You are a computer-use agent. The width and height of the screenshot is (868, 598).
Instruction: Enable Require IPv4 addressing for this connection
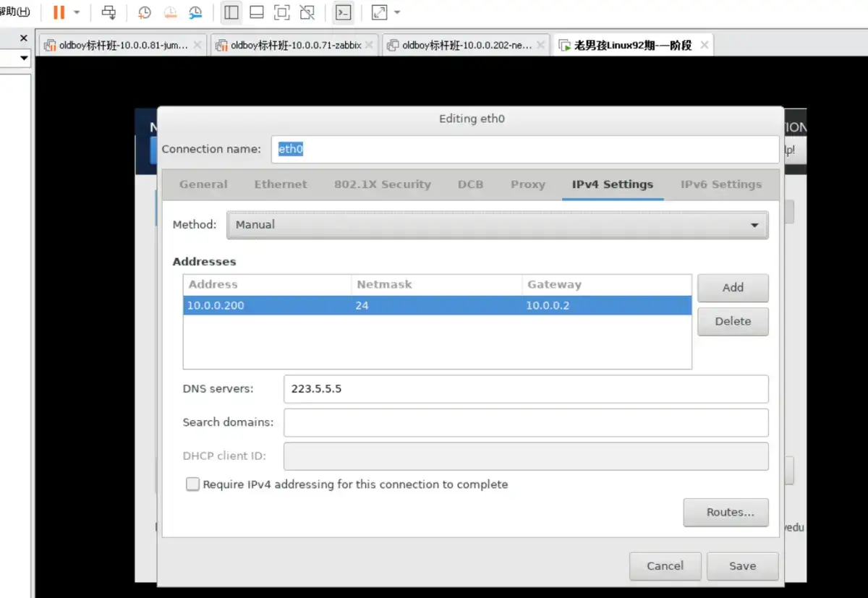[x=192, y=484]
